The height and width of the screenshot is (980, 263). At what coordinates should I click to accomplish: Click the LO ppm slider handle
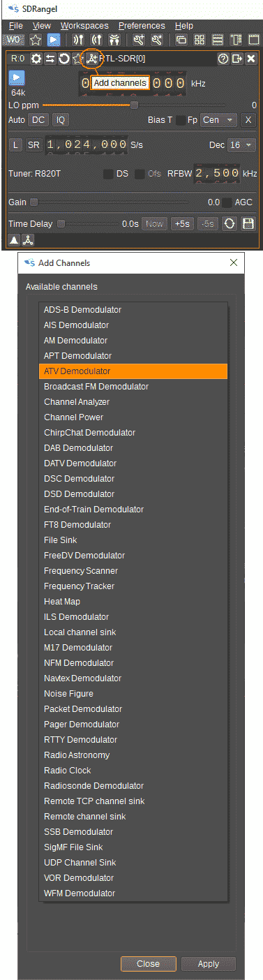pos(134,105)
